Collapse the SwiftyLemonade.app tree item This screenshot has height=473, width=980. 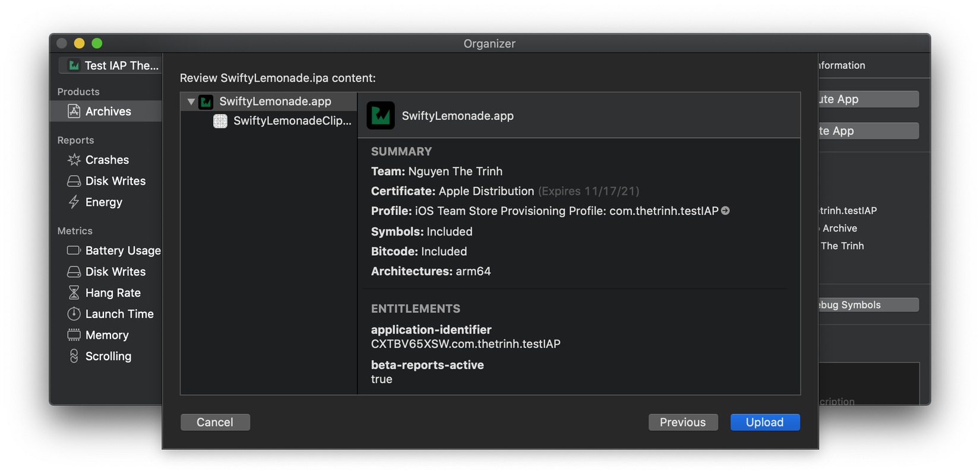coord(191,101)
